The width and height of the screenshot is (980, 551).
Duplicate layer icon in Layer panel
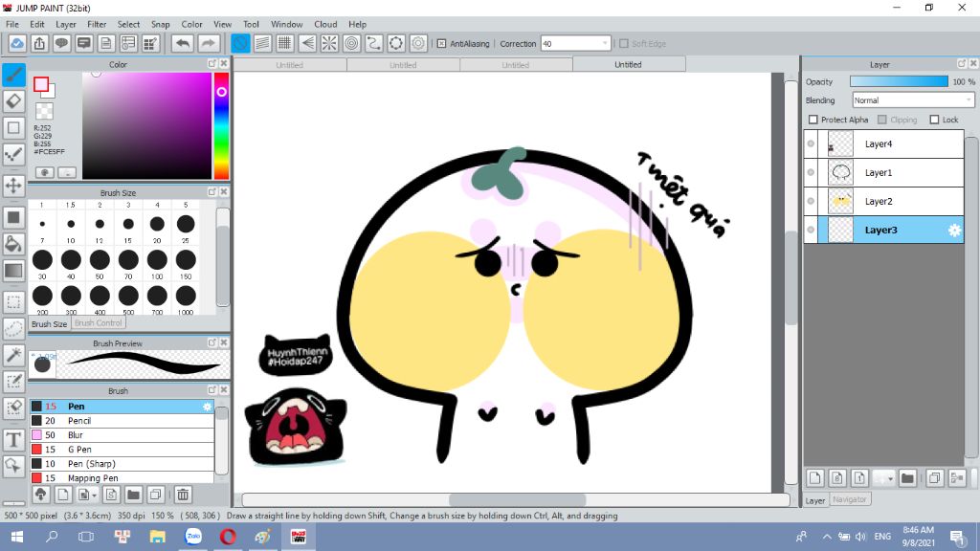click(x=934, y=478)
